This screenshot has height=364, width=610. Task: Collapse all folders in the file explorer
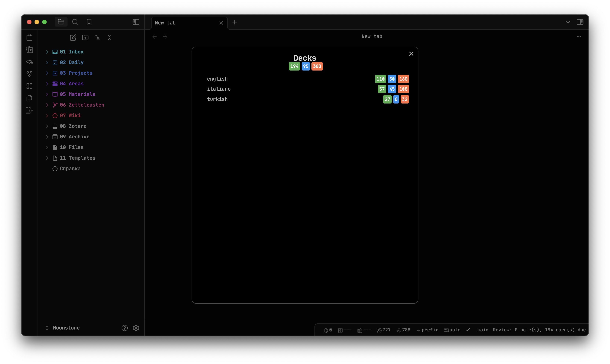tap(110, 38)
